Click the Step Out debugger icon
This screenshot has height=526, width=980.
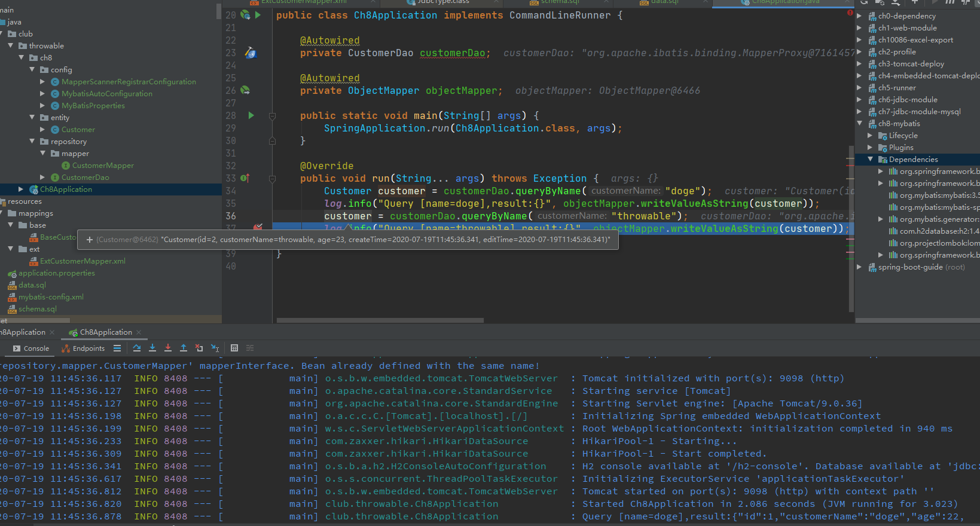pos(184,348)
